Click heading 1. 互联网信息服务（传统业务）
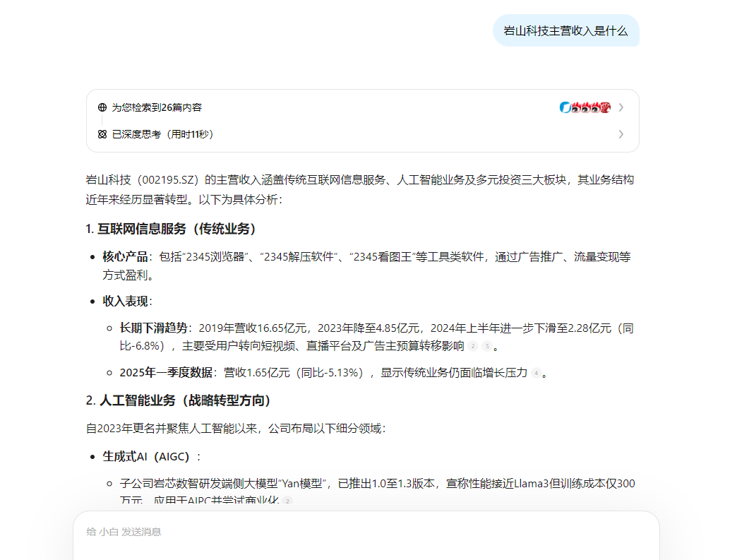The height and width of the screenshot is (560, 737). click(171, 229)
